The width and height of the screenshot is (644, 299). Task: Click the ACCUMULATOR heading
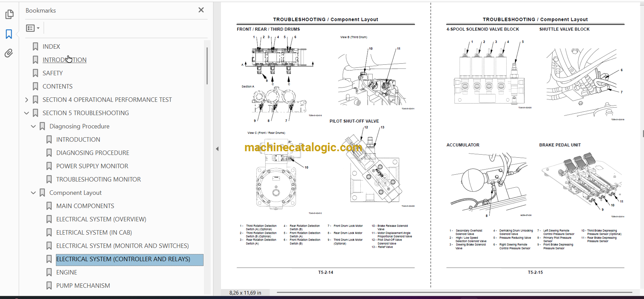click(463, 145)
